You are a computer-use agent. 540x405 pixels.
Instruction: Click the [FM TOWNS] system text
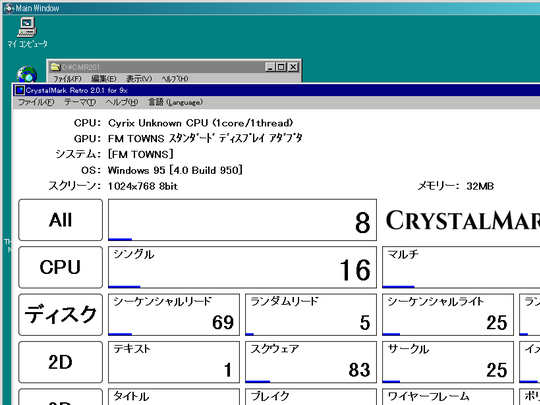point(141,154)
